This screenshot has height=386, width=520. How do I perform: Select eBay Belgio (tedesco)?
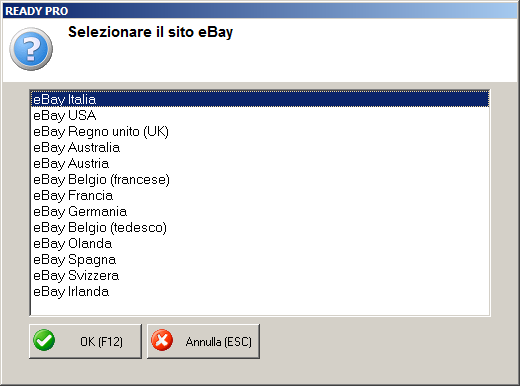(x=260, y=227)
